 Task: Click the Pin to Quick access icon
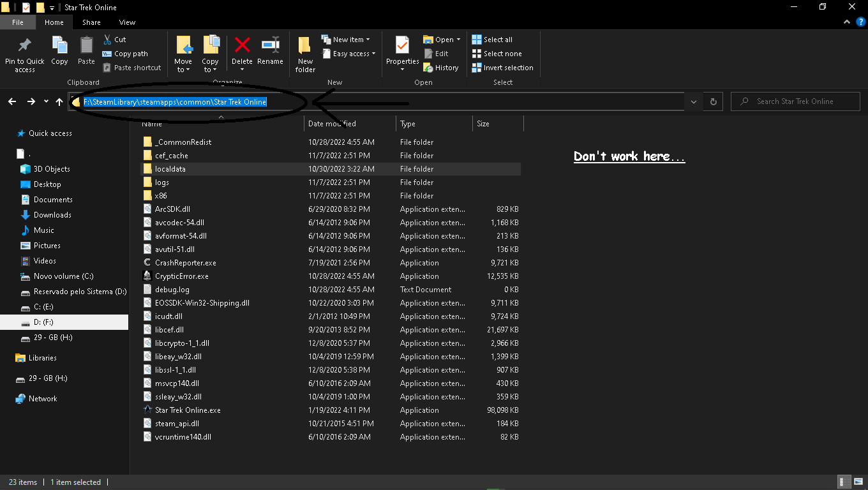pyautogui.click(x=25, y=46)
